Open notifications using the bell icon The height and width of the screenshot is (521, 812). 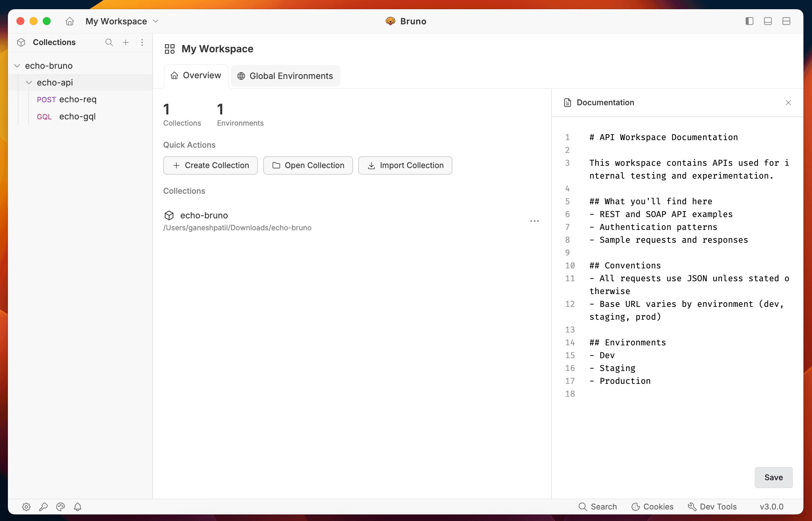(x=78, y=507)
